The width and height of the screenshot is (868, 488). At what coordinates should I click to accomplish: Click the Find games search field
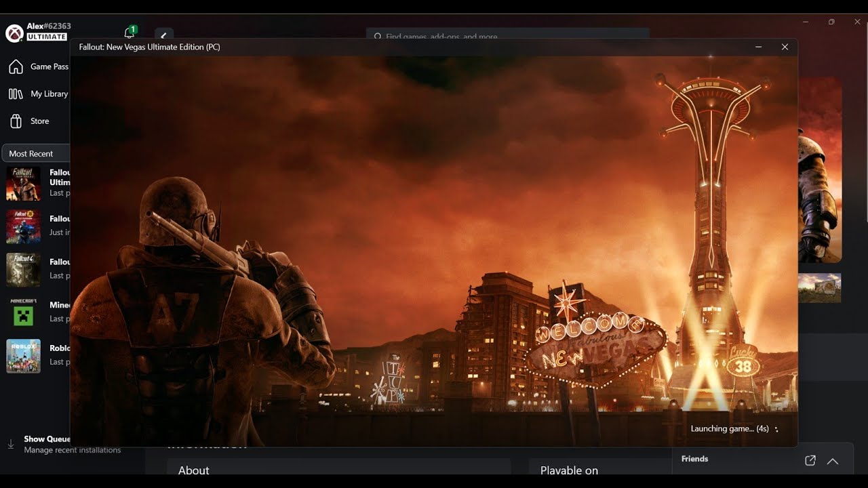507,35
